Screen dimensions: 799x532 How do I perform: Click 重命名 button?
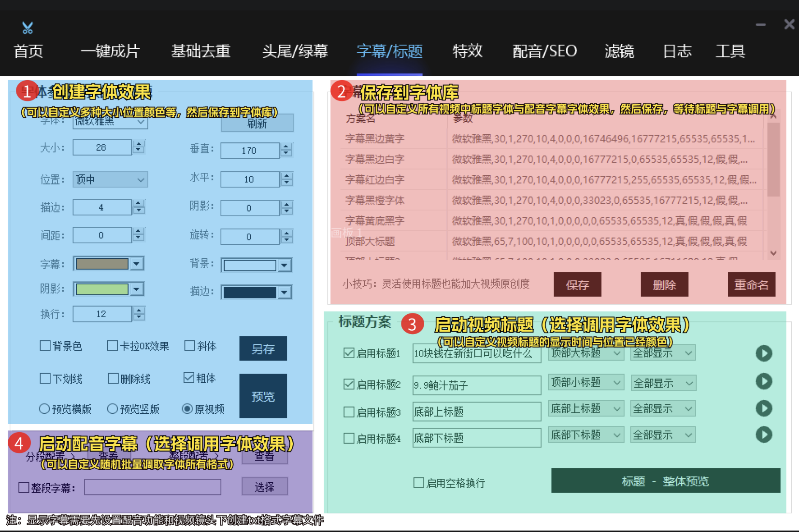(x=751, y=284)
